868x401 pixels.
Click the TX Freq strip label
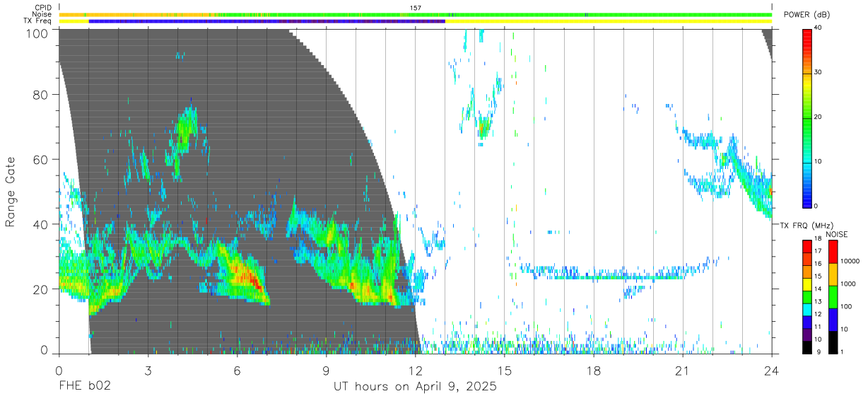tap(37, 21)
